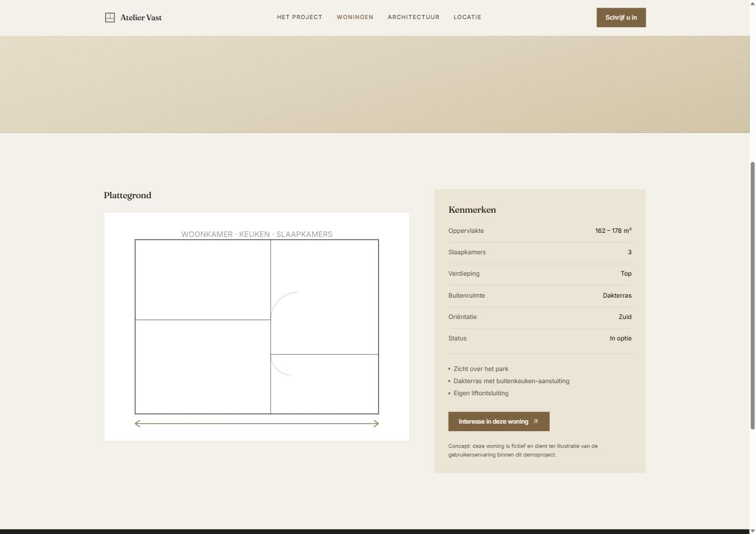Click the Slaapkamers value '3'

click(629, 252)
